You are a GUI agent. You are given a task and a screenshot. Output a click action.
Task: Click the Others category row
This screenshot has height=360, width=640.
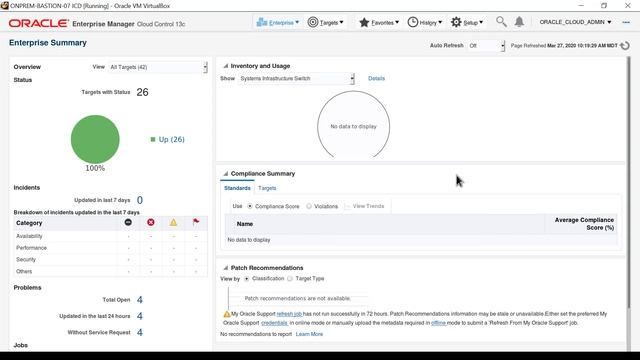[110, 271]
